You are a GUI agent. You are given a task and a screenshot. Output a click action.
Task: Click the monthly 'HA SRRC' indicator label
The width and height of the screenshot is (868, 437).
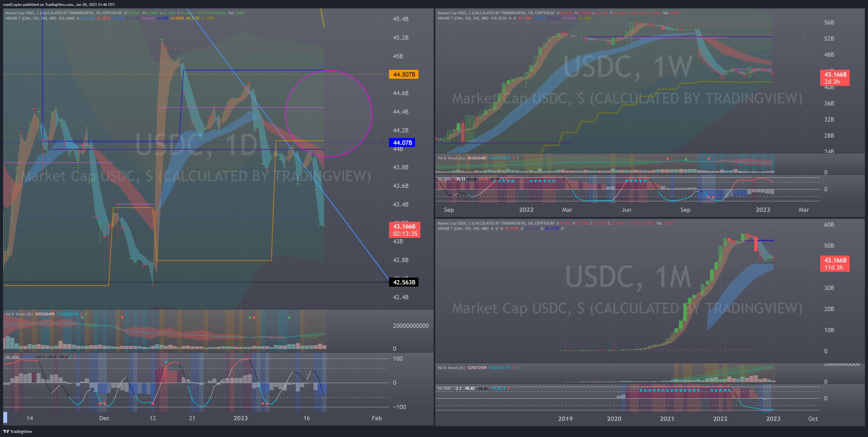click(445, 389)
